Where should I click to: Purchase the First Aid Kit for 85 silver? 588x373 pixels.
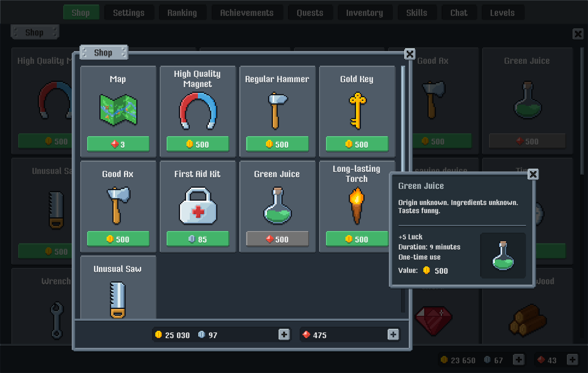pyautogui.click(x=197, y=239)
